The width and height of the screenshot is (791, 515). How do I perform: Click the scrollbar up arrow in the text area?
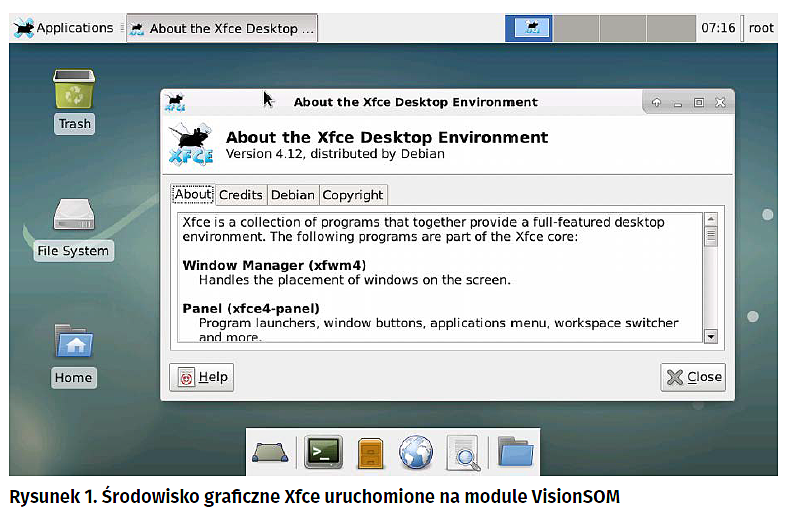[711, 220]
